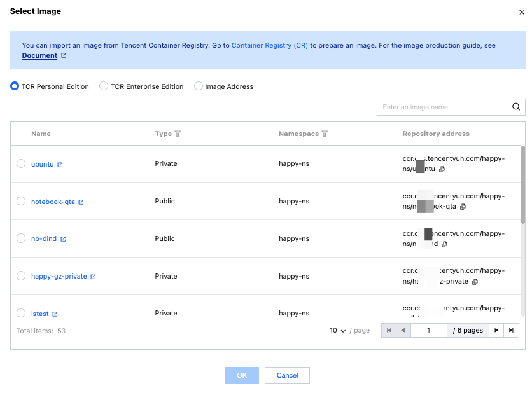Open the items per page dropdown
Screen dimensions: 532x393
point(337,331)
